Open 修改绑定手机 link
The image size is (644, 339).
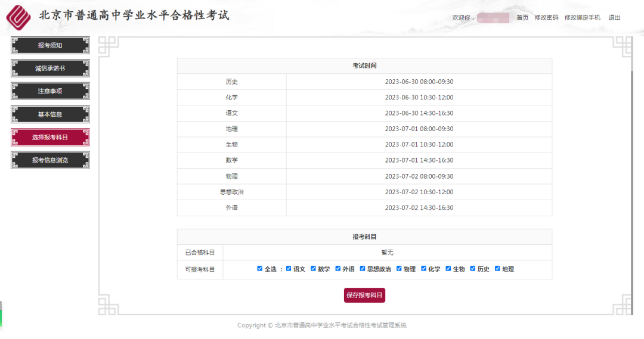(x=583, y=18)
